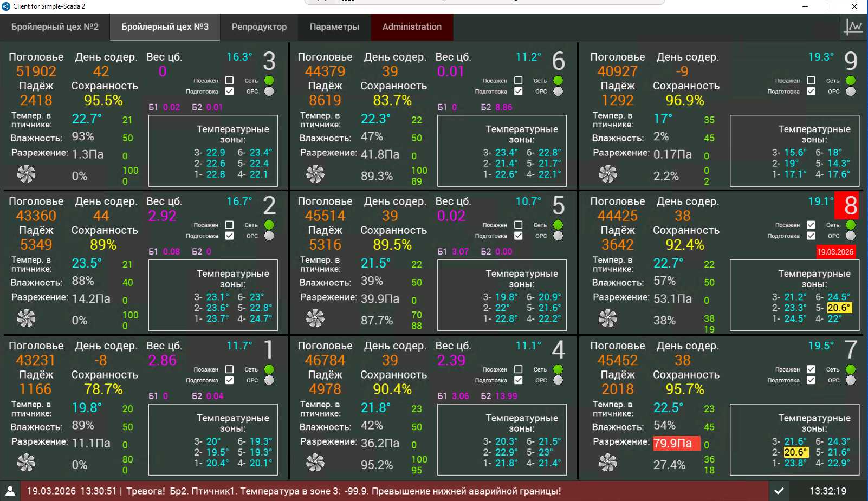Click the red 79.9Па pressure alarm value

676,443
